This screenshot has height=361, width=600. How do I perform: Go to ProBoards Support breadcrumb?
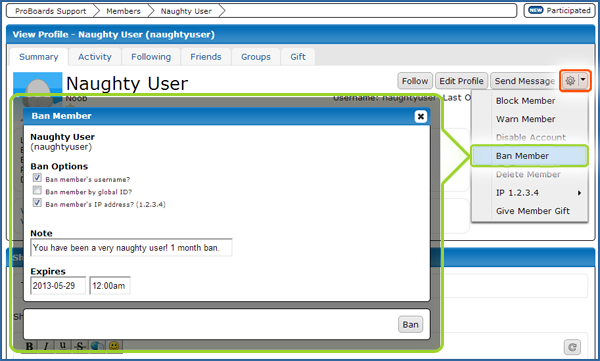[51, 11]
